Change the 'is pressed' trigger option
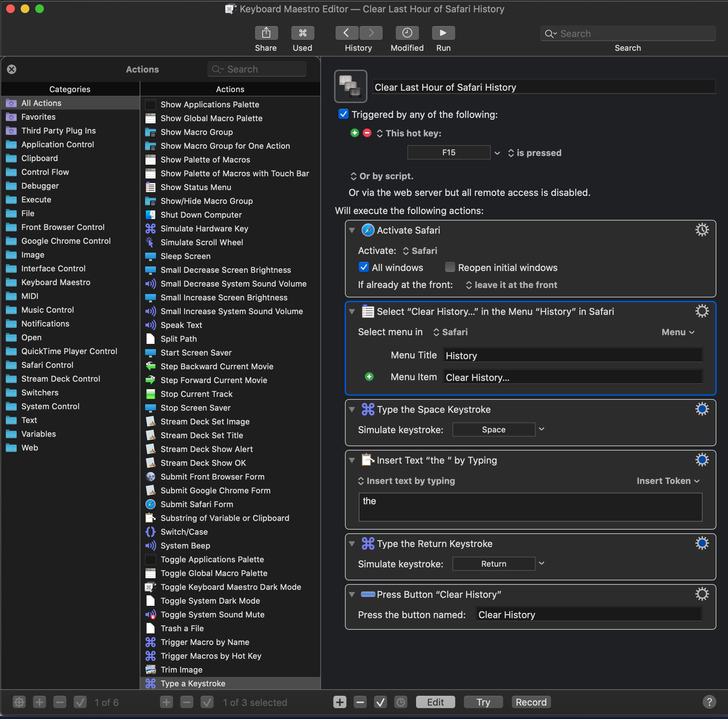 [x=535, y=153]
